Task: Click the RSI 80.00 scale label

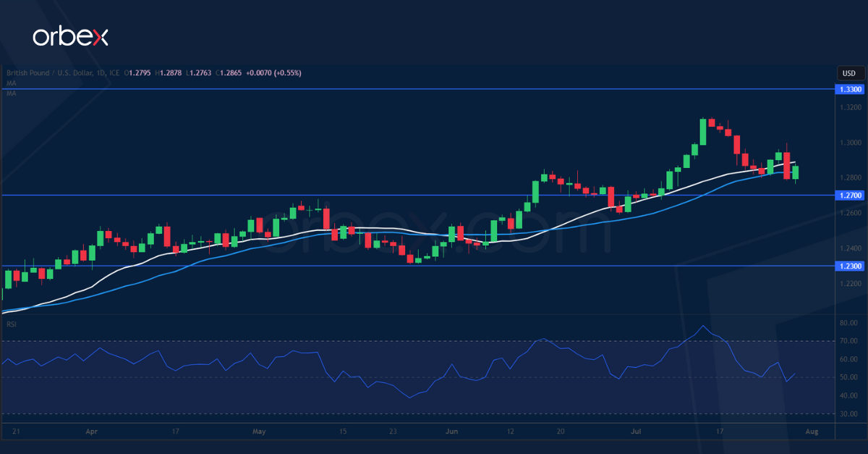Action: pyautogui.click(x=849, y=323)
